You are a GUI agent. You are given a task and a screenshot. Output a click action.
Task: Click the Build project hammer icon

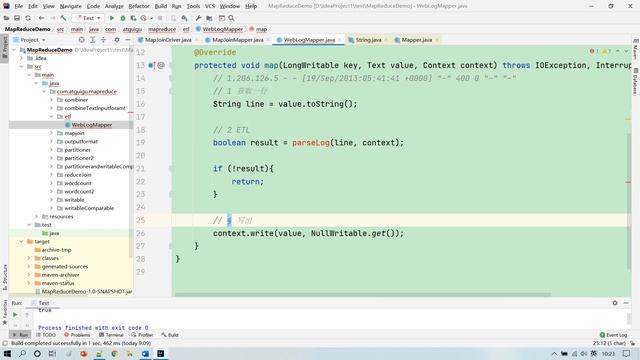tap(63, 18)
